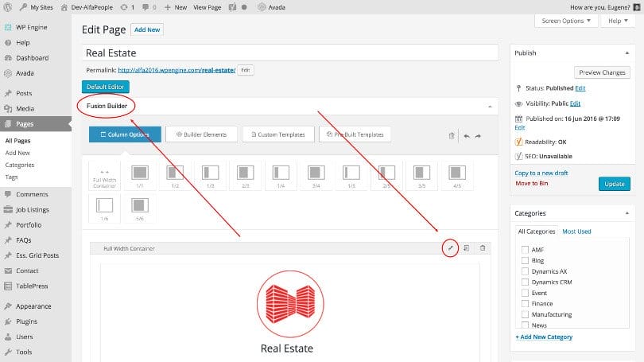Clone the Full Width Container via copy icon

(x=466, y=248)
